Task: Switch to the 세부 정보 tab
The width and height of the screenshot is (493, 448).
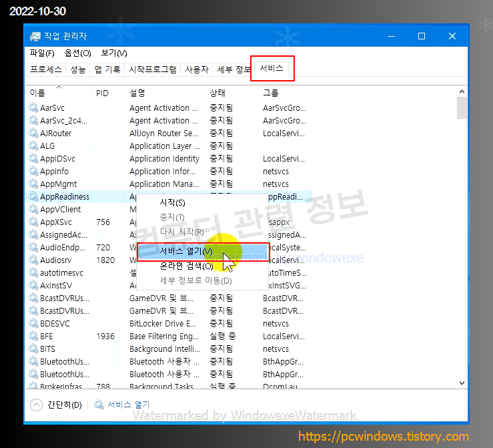Action: pyautogui.click(x=233, y=69)
